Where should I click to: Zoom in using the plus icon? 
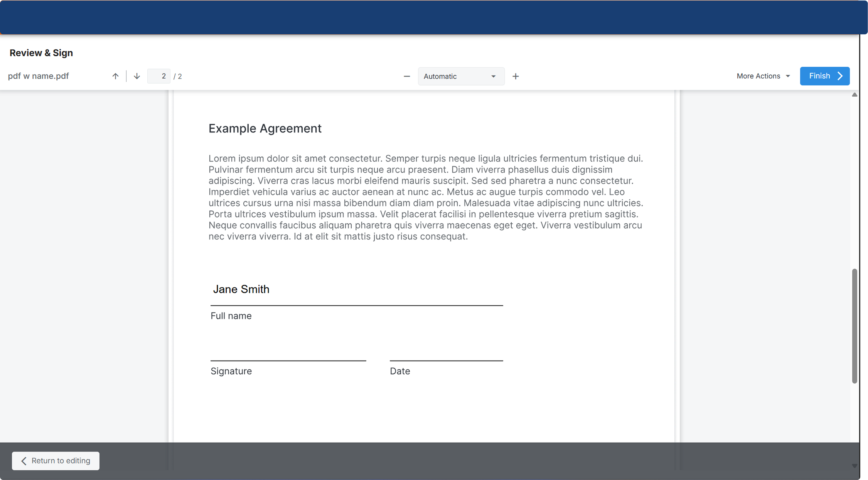coord(516,76)
